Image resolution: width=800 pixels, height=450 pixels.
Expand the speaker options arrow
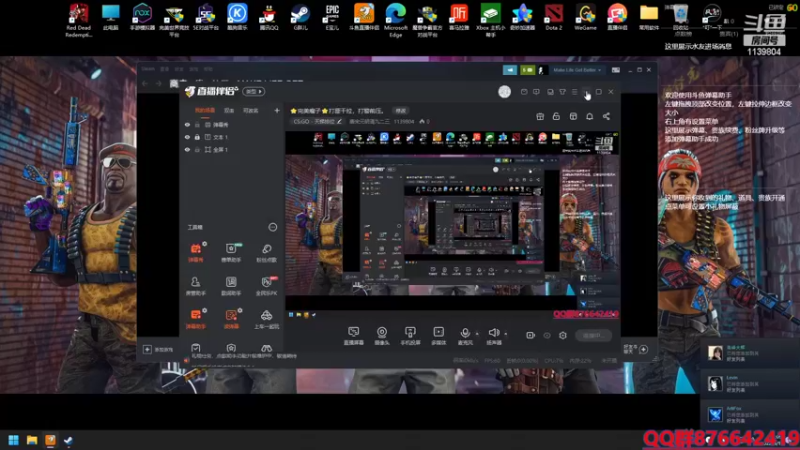506,333
